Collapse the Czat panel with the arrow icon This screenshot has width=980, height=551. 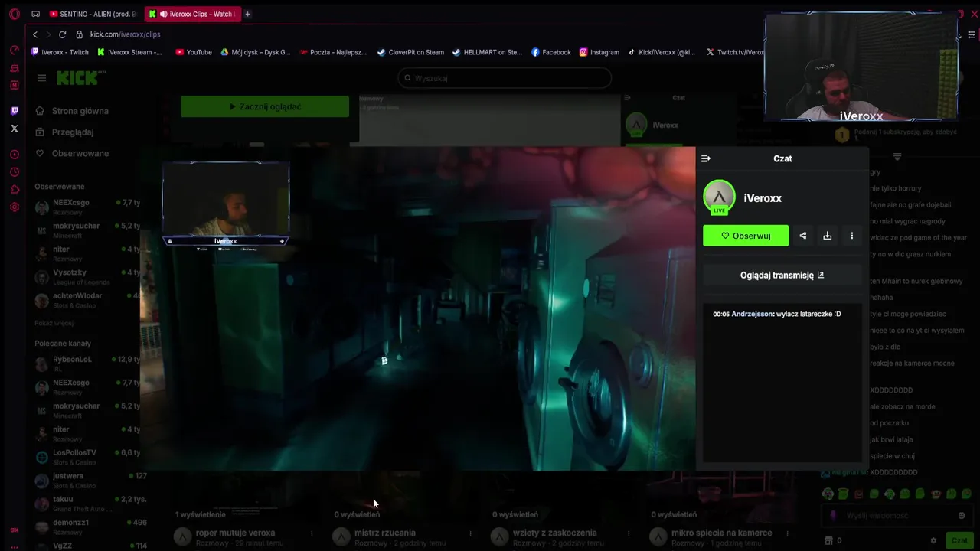[x=706, y=158]
